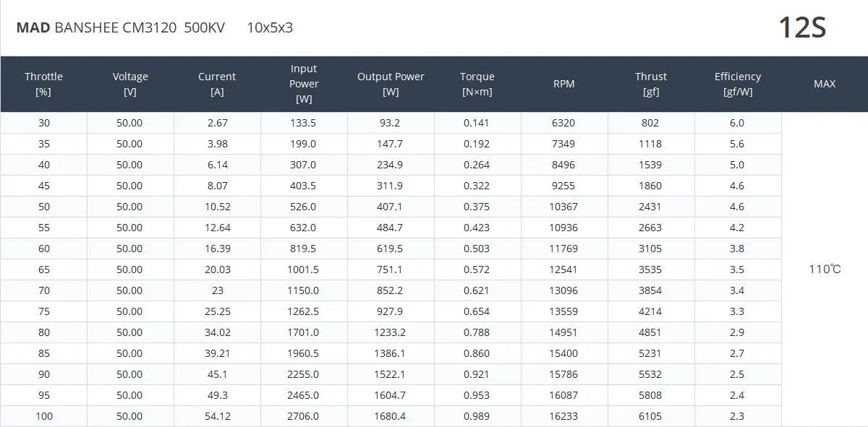Screen dimensions: 868x427
Task: Click the Output Power [W] header
Action: tap(391, 84)
